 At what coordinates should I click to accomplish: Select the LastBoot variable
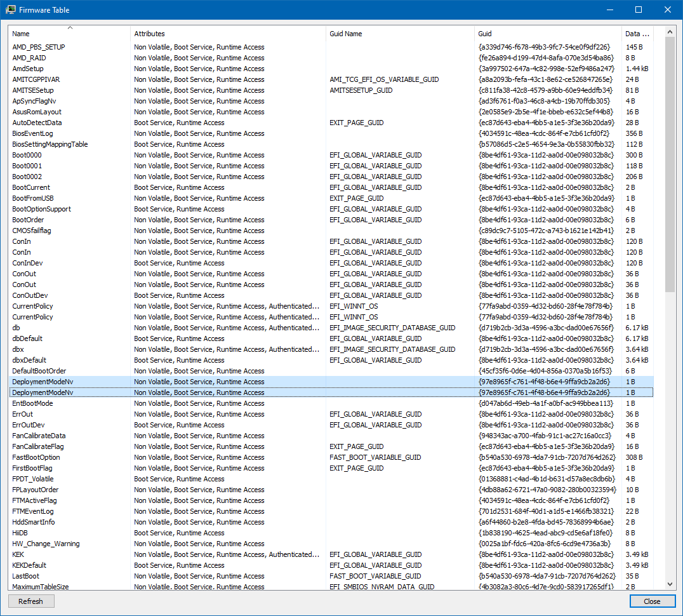pyautogui.click(x=331, y=577)
